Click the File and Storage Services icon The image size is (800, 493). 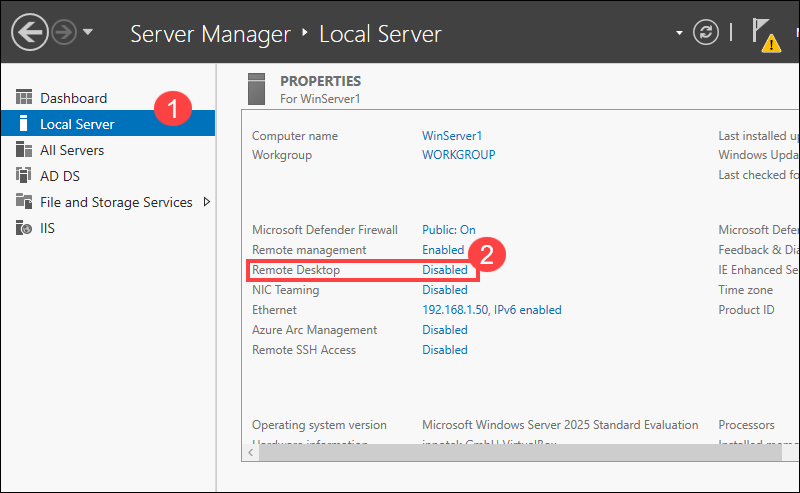[x=24, y=202]
